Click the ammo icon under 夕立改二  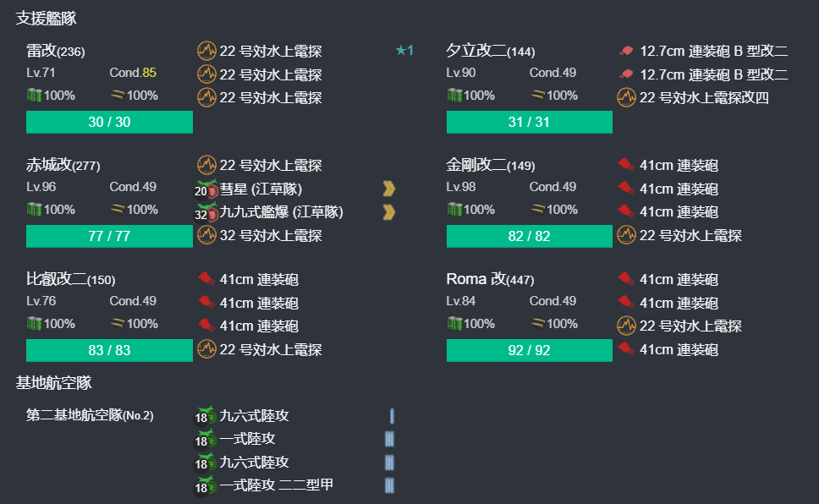click(539, 96)
